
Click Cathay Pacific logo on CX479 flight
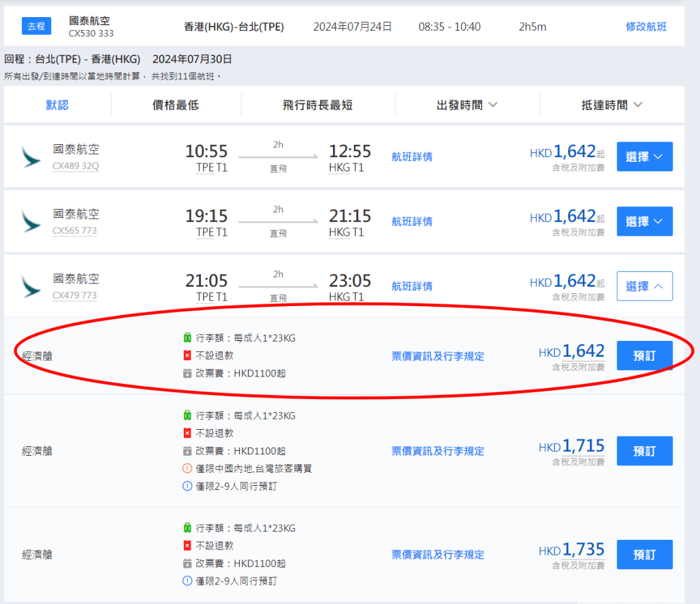coord(31,286)
